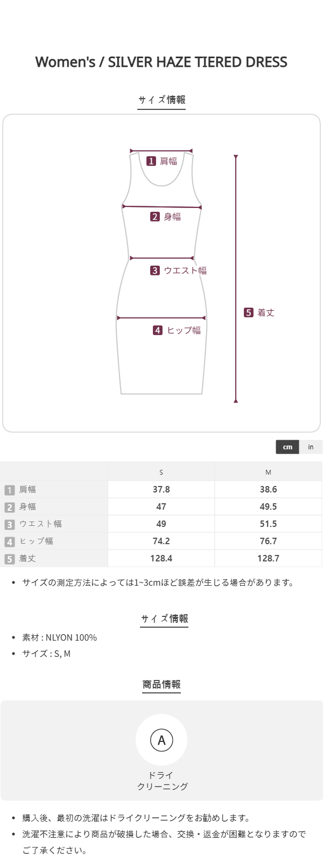Select the M size column header
The height and width of the screenshot is (868, 323).
268,473
